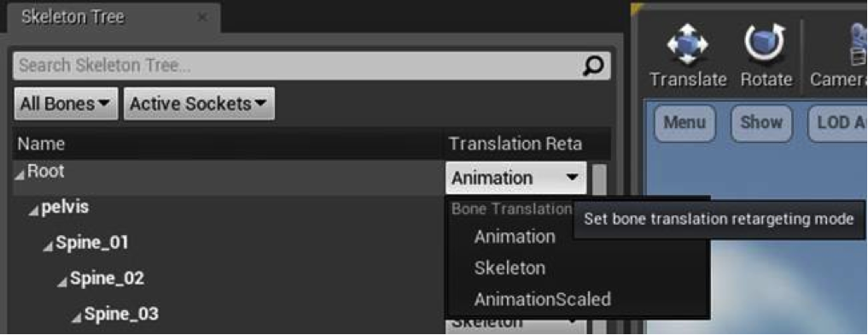Open the All Bones filter dropdown
Screen dimensions: 868x335
click(x=66, y=103)
